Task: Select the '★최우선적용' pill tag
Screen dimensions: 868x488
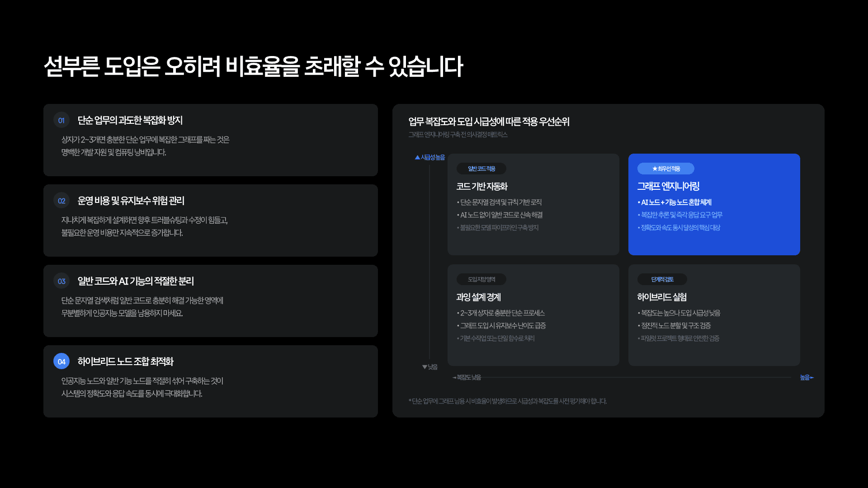Action: 666,169
